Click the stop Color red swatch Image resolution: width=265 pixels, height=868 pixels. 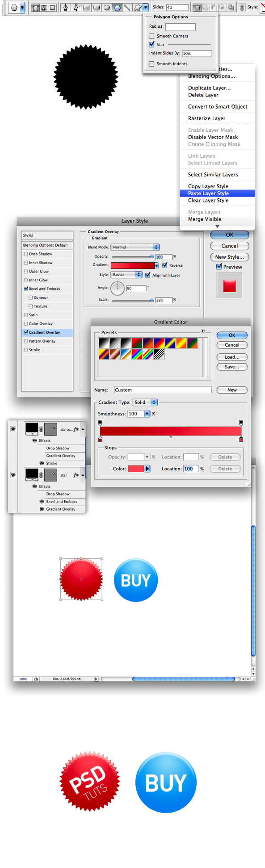click(136, 469)
